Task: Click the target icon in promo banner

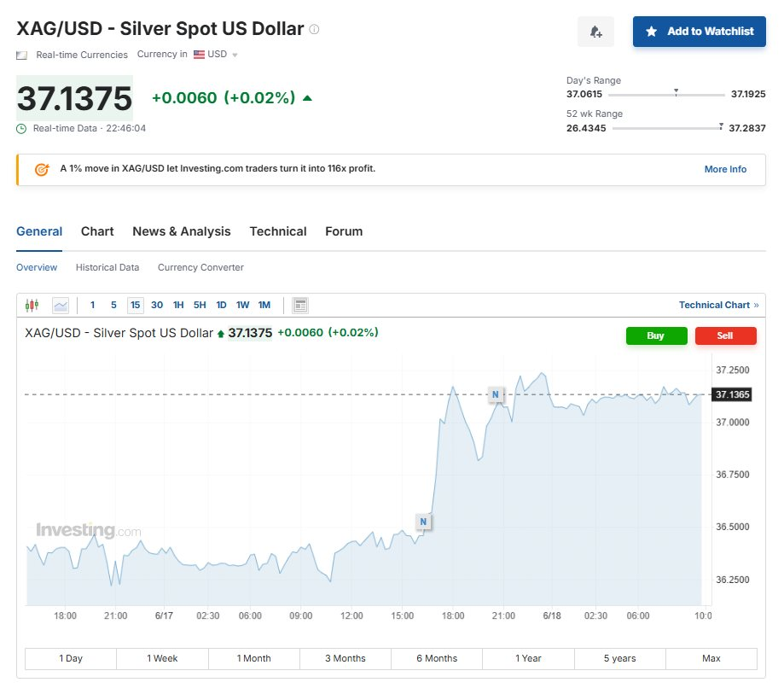Action: click(x=42, y=170)
